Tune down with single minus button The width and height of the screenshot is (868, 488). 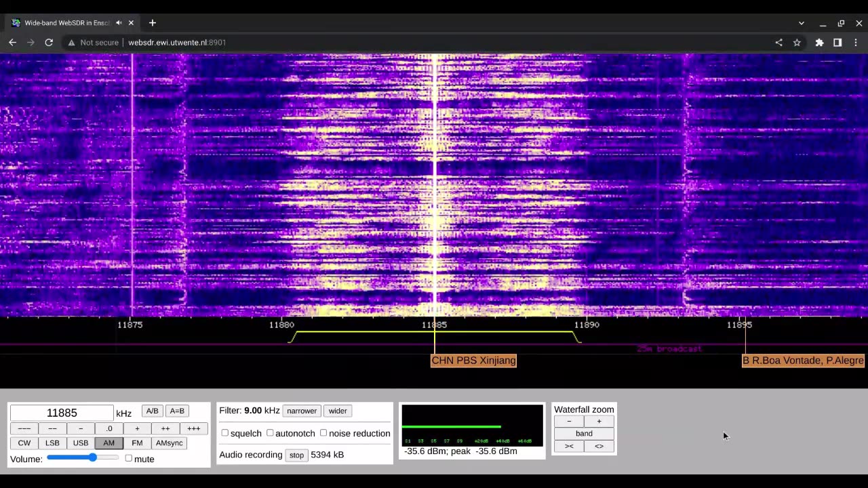[81, 428]
